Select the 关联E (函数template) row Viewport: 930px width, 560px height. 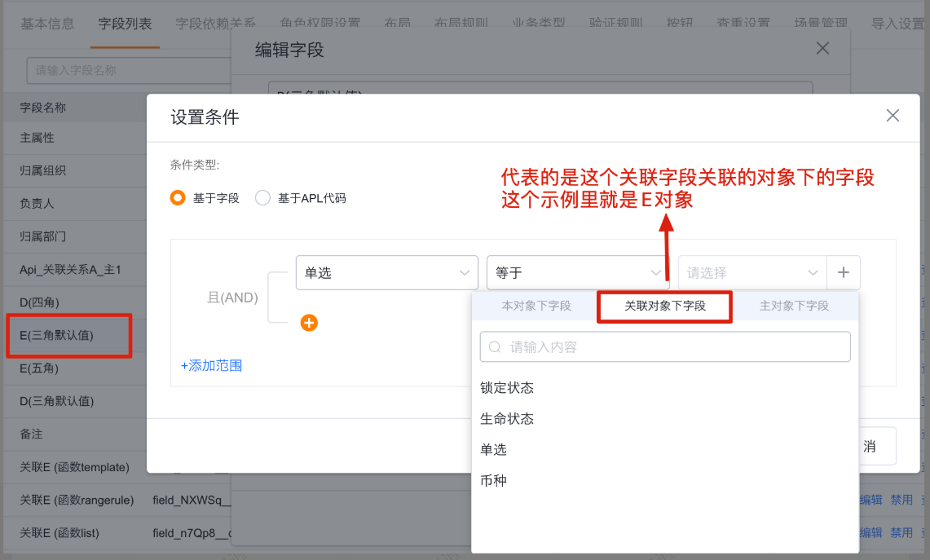point(75,467)
